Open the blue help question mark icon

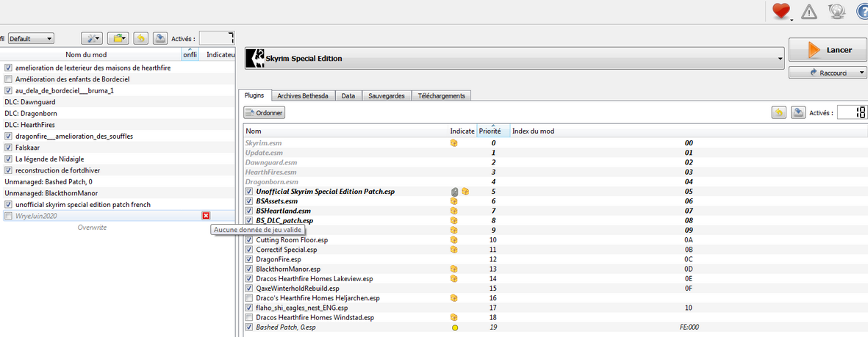(861, 11)
